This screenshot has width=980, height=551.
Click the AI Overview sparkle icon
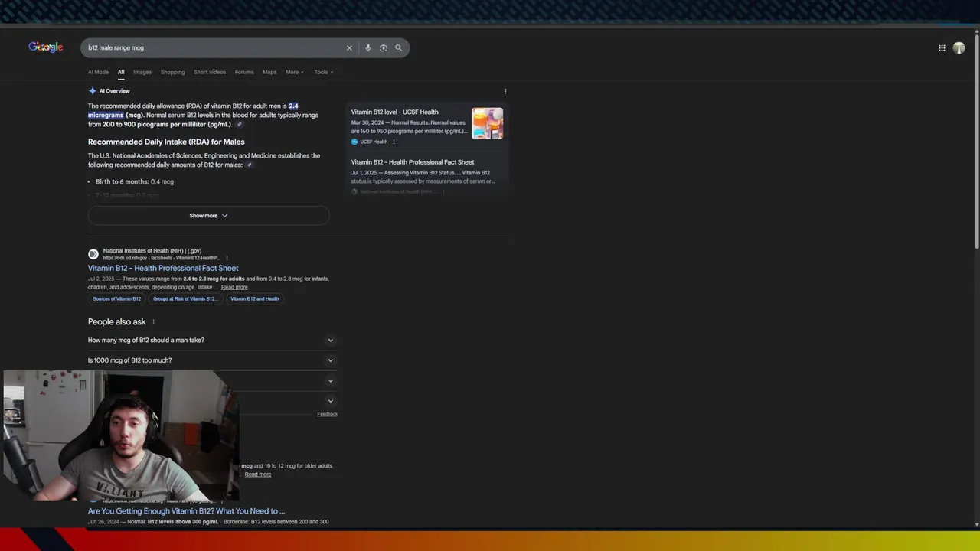(x=92, y=90)
